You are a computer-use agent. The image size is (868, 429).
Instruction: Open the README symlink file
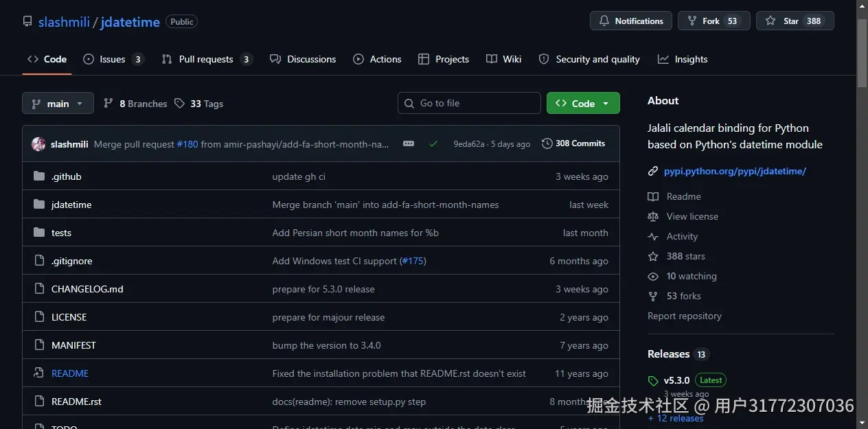coord(70,373)
